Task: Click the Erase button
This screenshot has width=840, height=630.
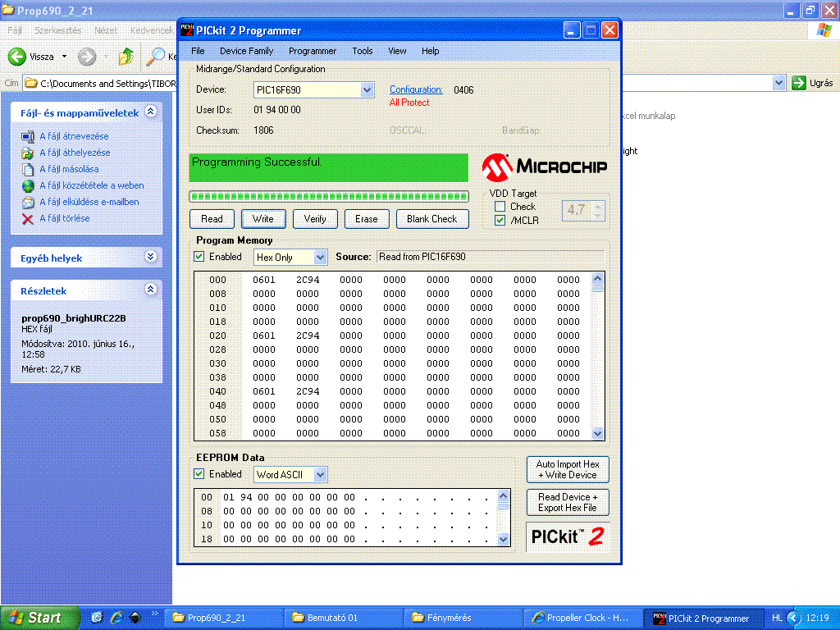Action: point(367,218)
